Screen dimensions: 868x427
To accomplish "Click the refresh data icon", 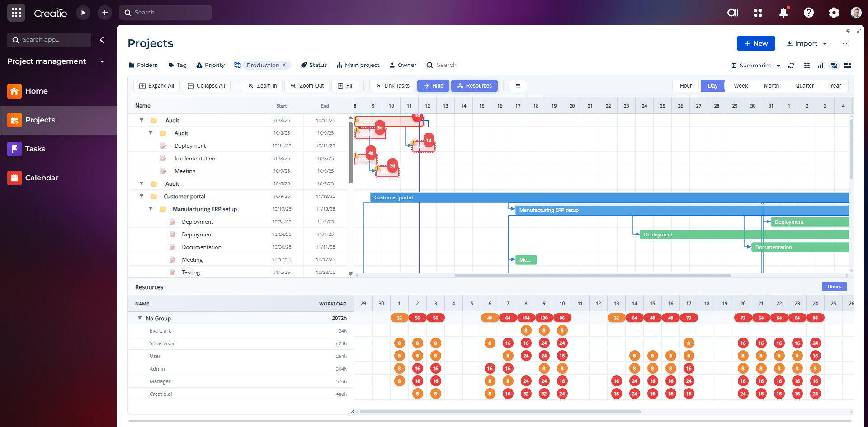I will [791, 66].
